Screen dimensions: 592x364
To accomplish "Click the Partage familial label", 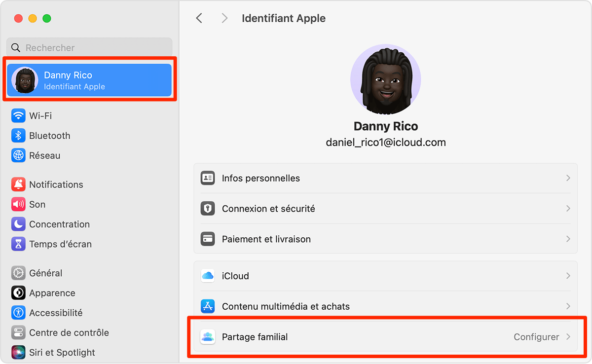I will coord(255,337).
